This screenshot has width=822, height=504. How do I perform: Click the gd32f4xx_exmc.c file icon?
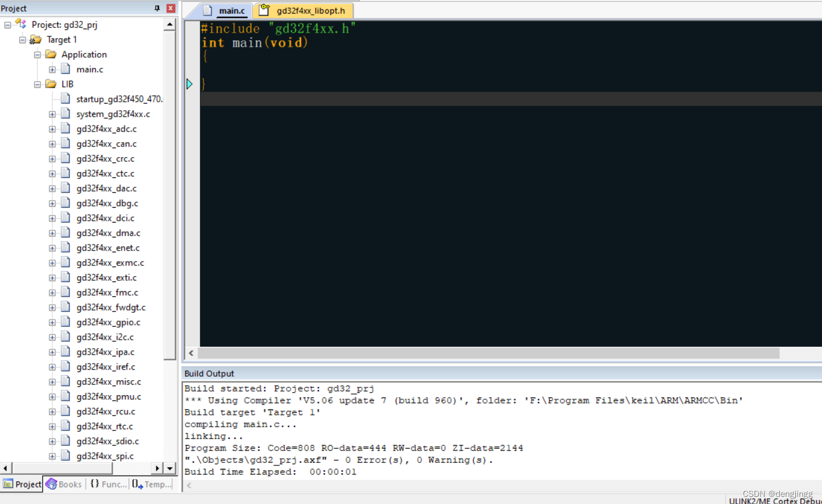coord(65,262)
